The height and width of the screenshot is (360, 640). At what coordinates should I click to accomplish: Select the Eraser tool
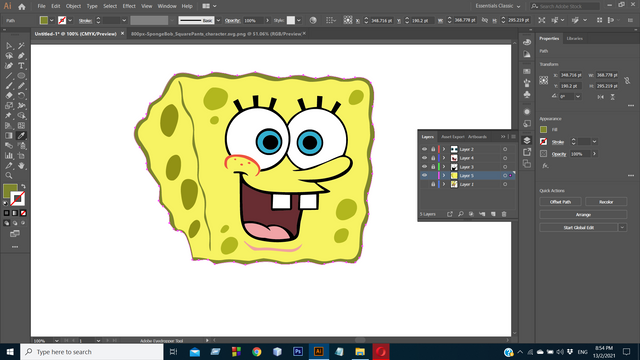[9, 96]
